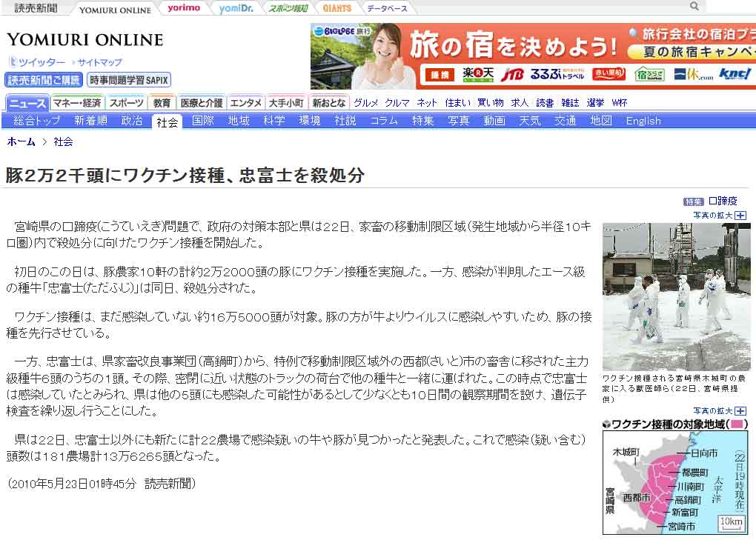Viewport: 756px width, 540px height.
Task: Click the vaccination target area map image
Action: (x=675, y=482)
